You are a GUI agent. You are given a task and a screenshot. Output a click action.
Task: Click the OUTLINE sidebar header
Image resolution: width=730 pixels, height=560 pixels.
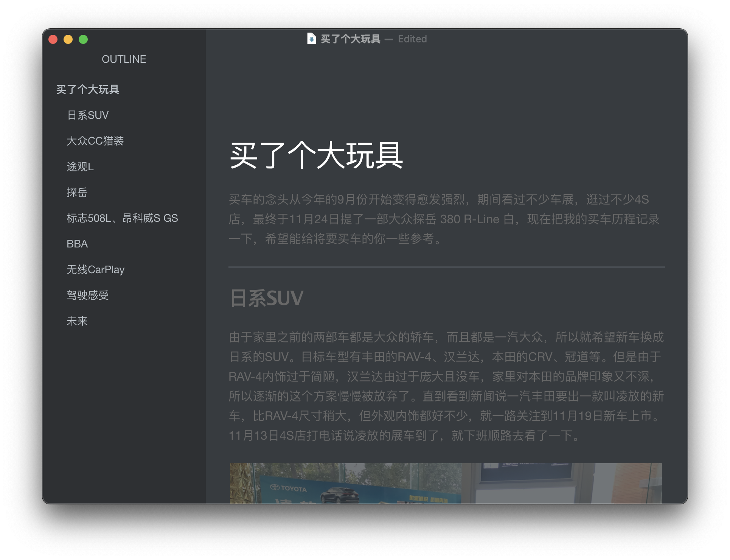pos(124,59)
